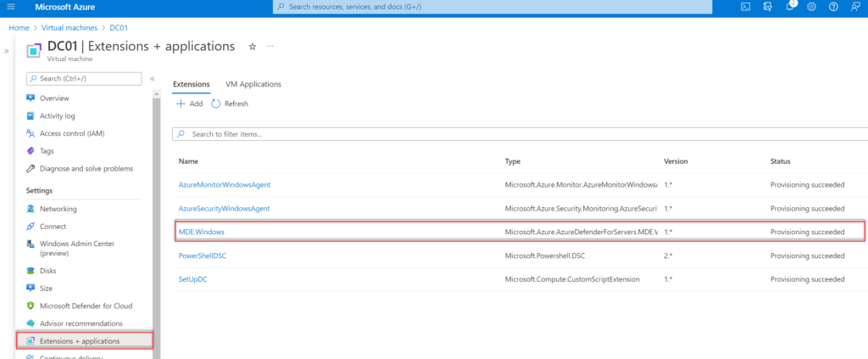Sort by the Version column header
The width and height of the screenshot is (868, 359).
pos(676,161)
